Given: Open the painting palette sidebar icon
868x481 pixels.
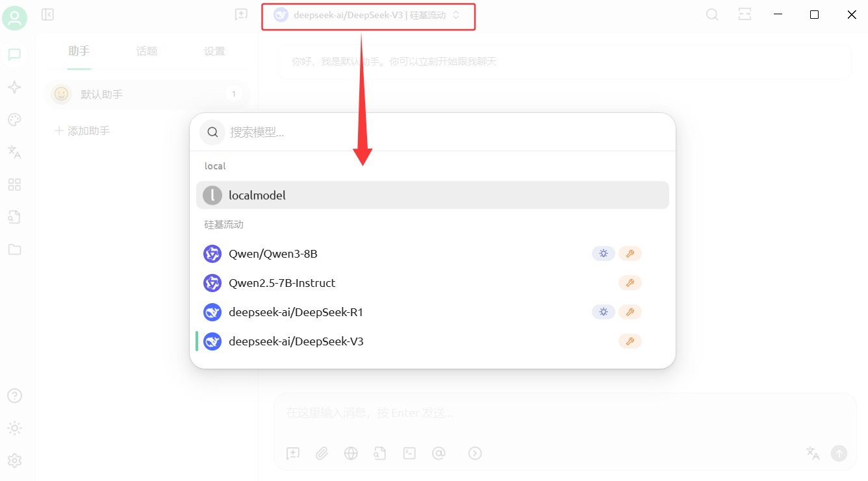Looking at the screenshot, I should pos(14,119).
